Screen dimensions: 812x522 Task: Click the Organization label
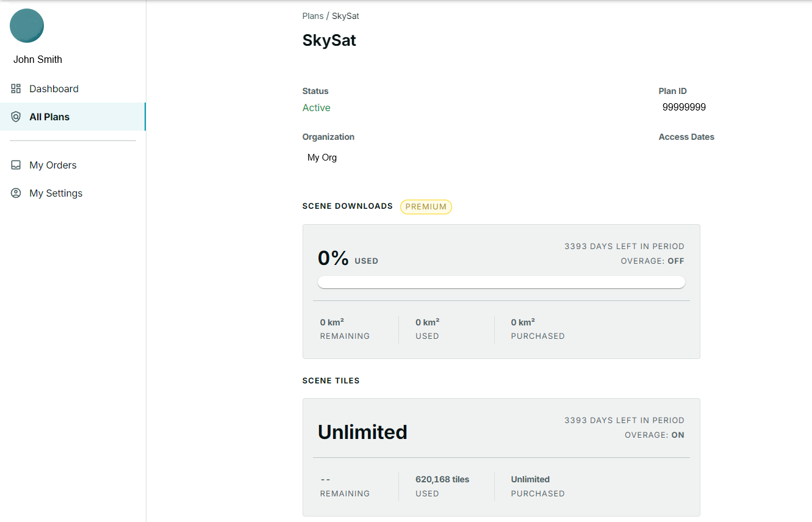click(328, 137)
